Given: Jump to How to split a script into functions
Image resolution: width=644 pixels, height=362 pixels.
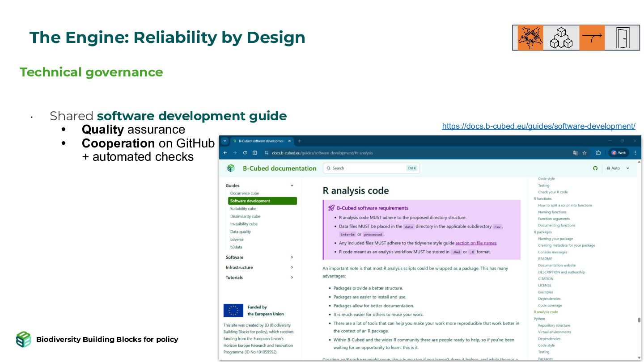Looking at the screenshot, I should coord(565,206).
